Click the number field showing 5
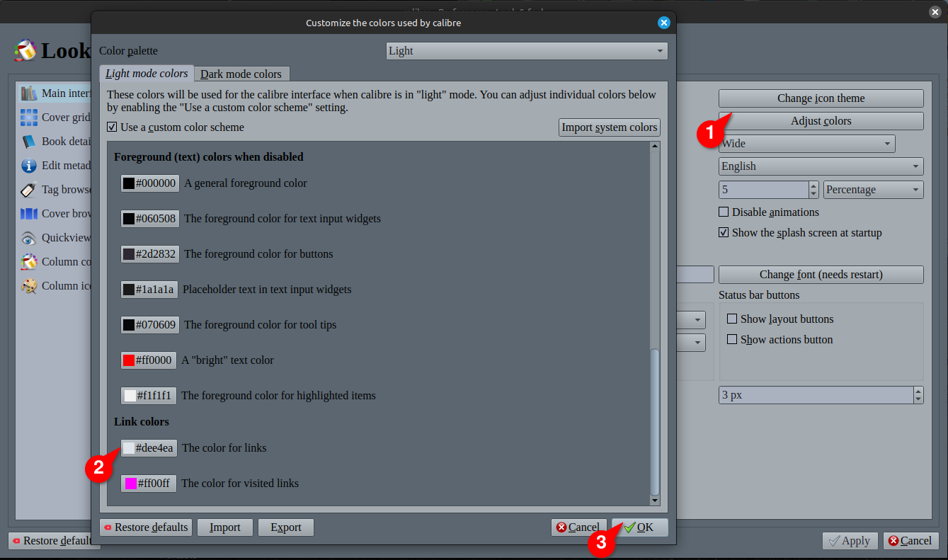This screenshot has height=560, width=948. tap(763, 190)
